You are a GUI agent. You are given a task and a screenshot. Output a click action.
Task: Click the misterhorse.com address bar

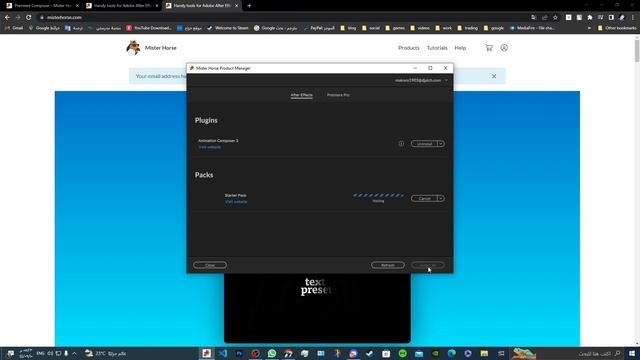282,17
